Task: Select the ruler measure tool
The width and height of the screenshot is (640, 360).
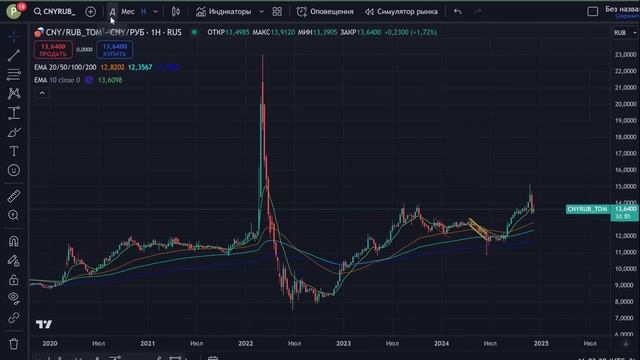Action: [14, 196]
